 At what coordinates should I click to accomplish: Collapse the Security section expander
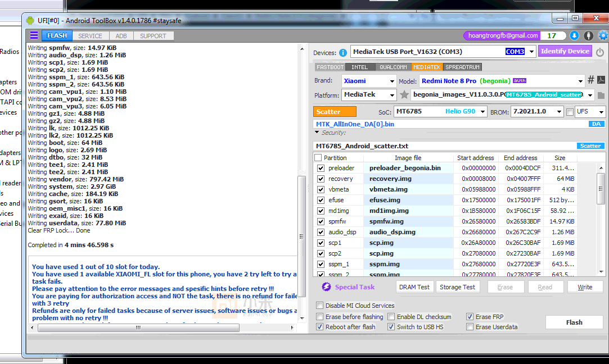(x=317, y=133)
